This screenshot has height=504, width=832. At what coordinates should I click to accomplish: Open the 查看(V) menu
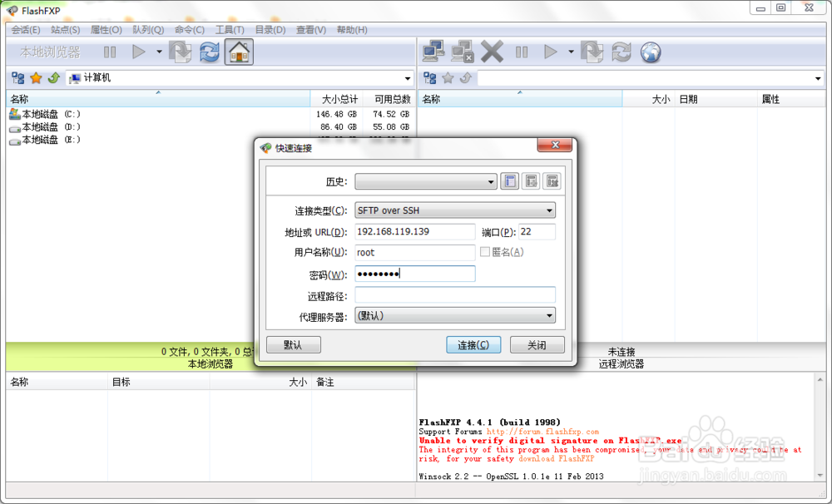click(311, 30)
